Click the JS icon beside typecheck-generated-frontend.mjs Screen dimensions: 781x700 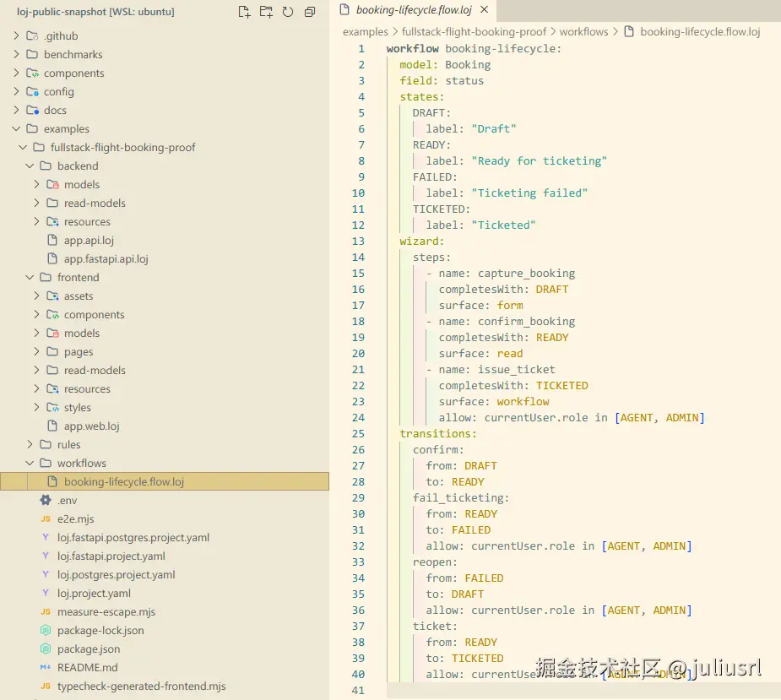(46, 686)
